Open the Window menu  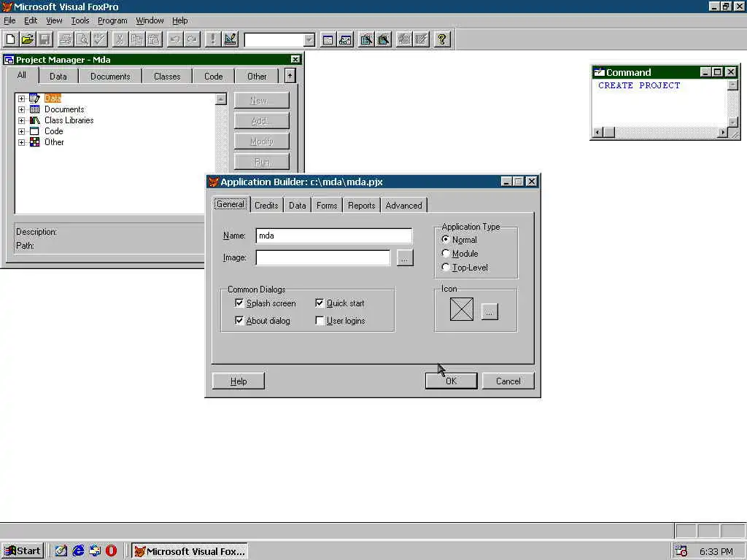click(150, 20)
